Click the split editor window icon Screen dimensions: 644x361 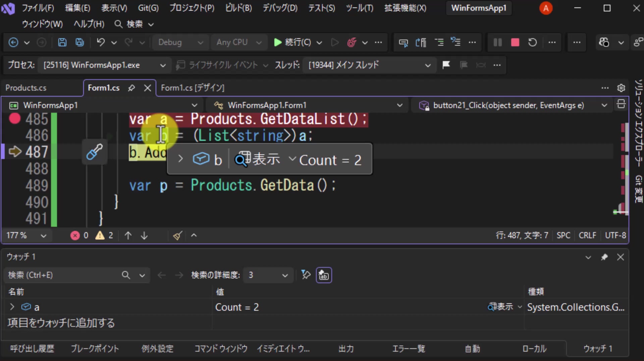click(x=621, y=104)
